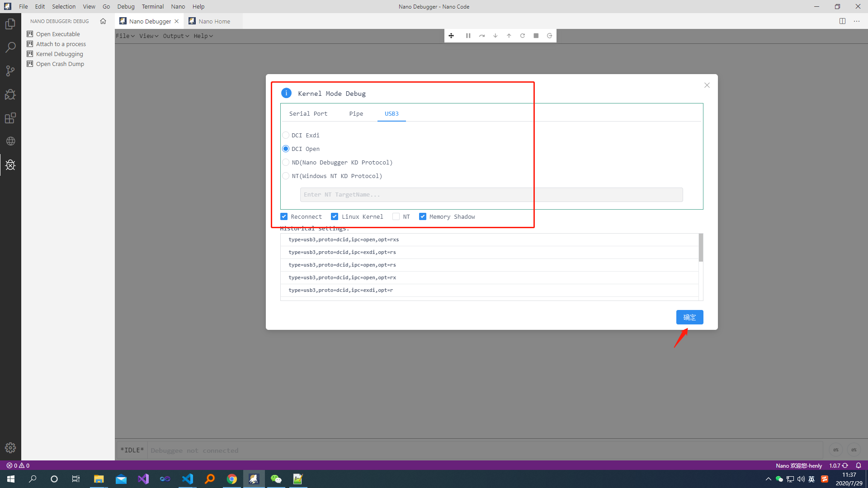Click the home icon in Nano Debugger sidebar header

[103, 21]
